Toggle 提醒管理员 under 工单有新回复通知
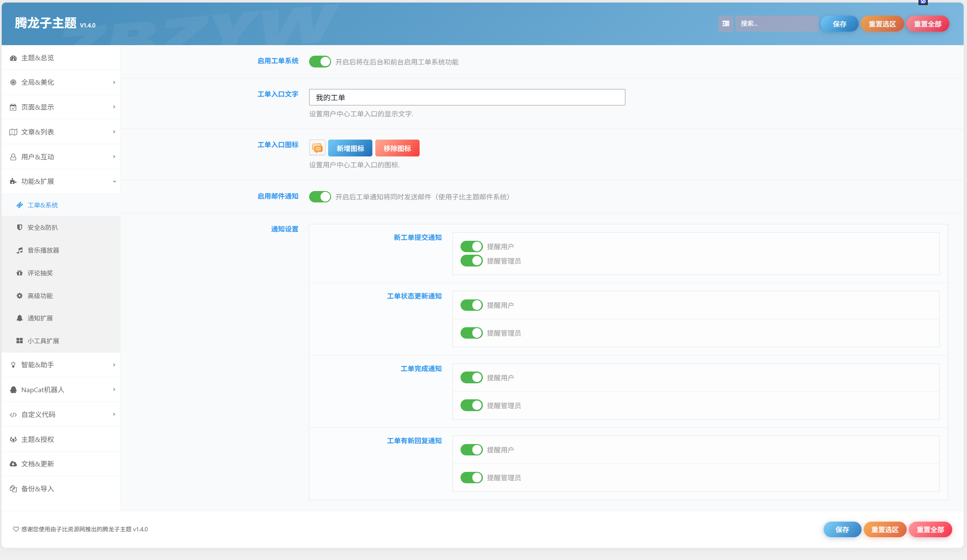967x560 pixels. pyautogui.click(x=471, y=477)
